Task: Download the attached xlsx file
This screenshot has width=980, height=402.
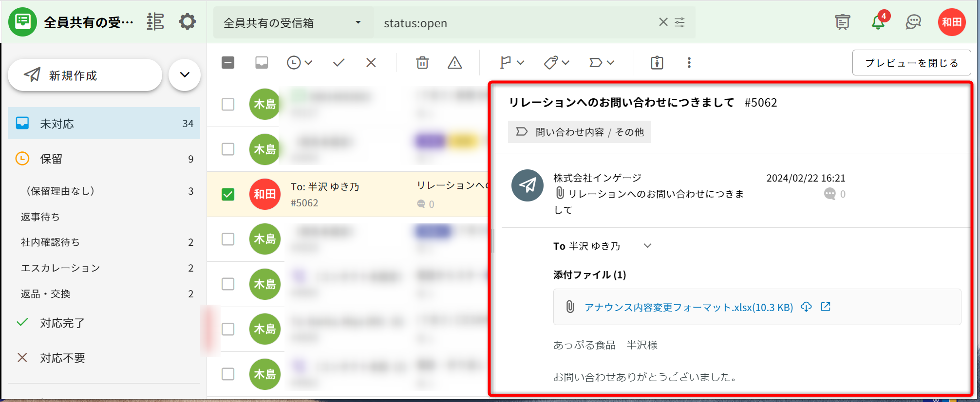Action: 807,307
